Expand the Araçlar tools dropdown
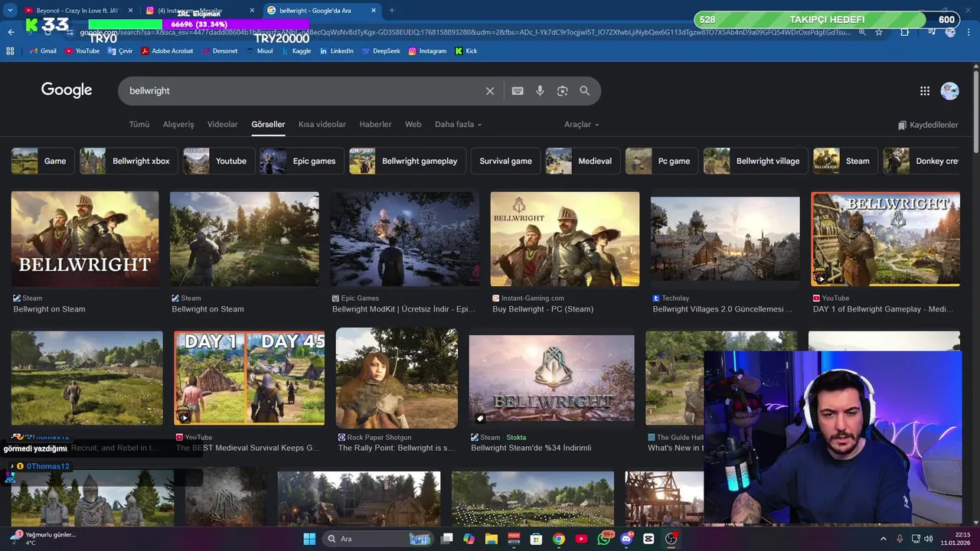This screenshot has height=551, width=980. (582, 125)
